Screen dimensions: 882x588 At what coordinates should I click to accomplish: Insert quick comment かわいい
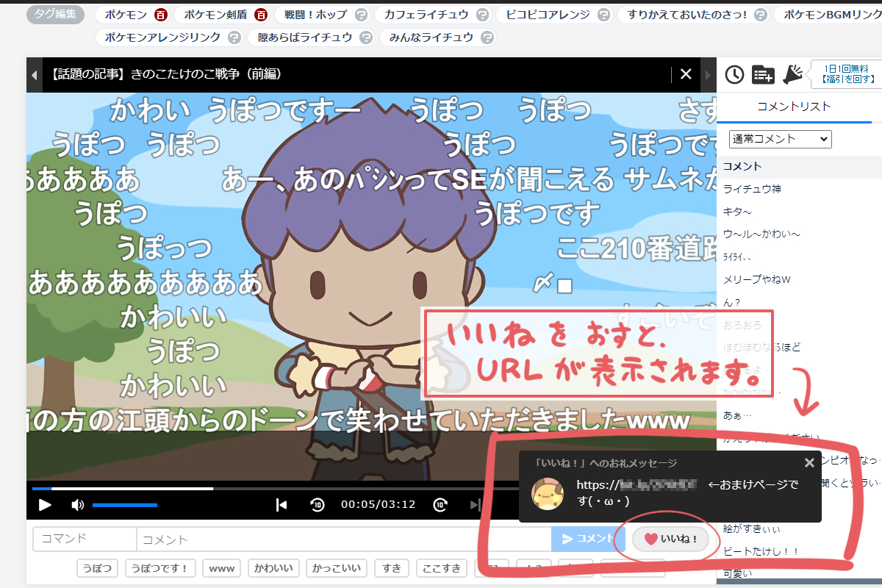tap(274, 568)
